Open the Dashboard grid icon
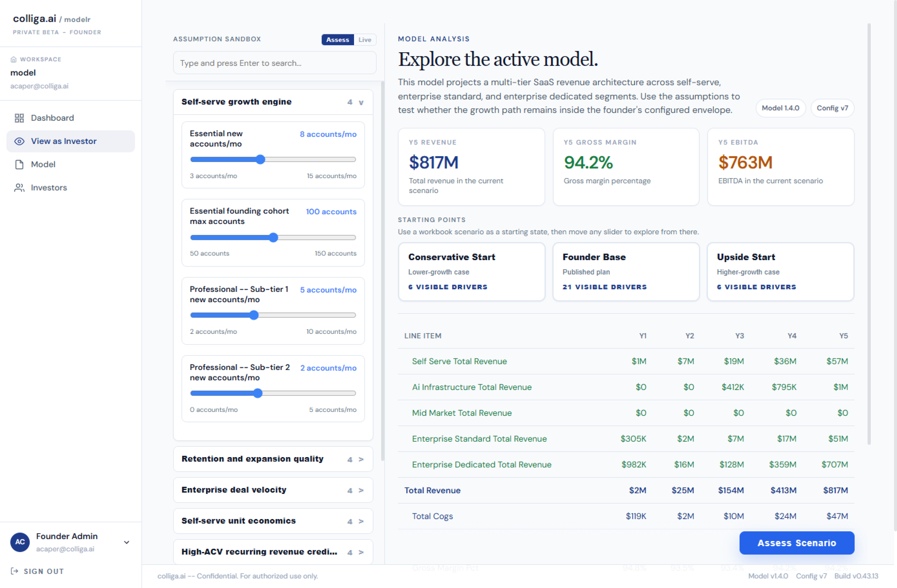 coord(19,118)
